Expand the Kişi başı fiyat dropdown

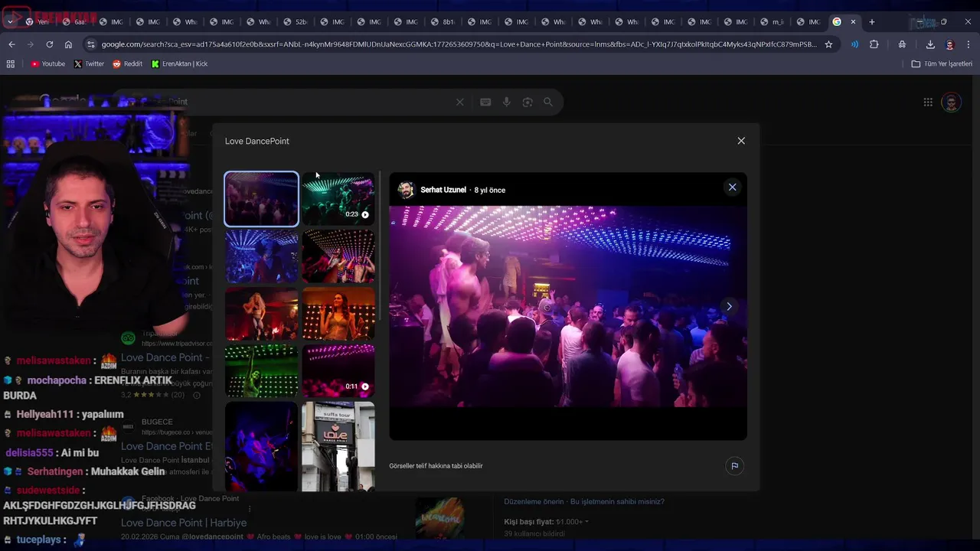(546, 521)
